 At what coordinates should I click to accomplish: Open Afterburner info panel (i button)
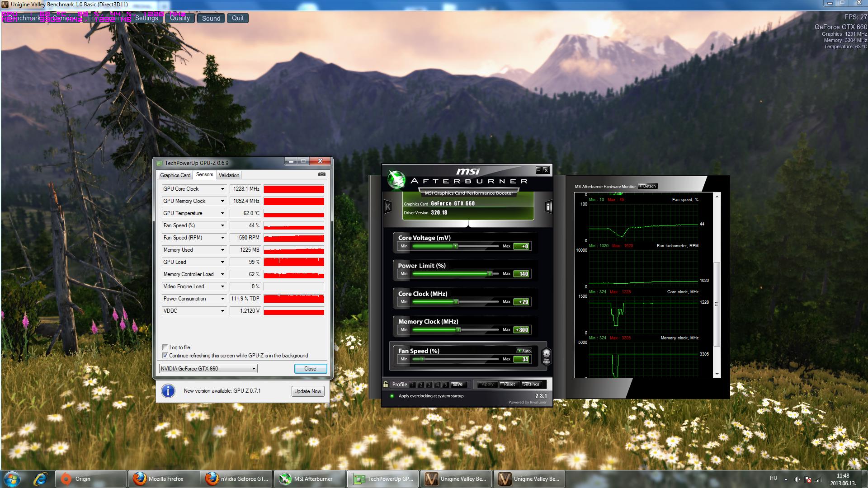548,207
